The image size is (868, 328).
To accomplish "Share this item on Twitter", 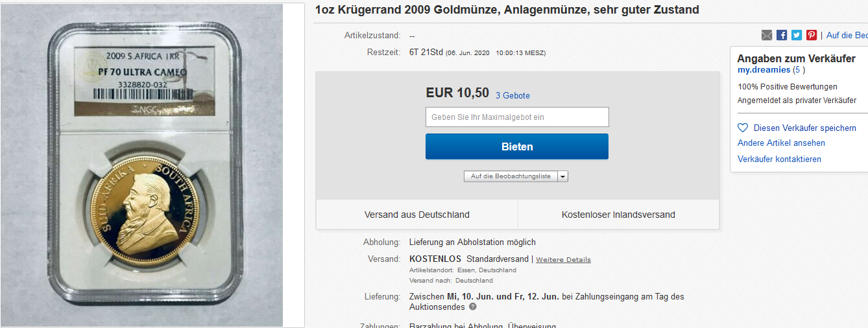I will [x=797, y=35].
